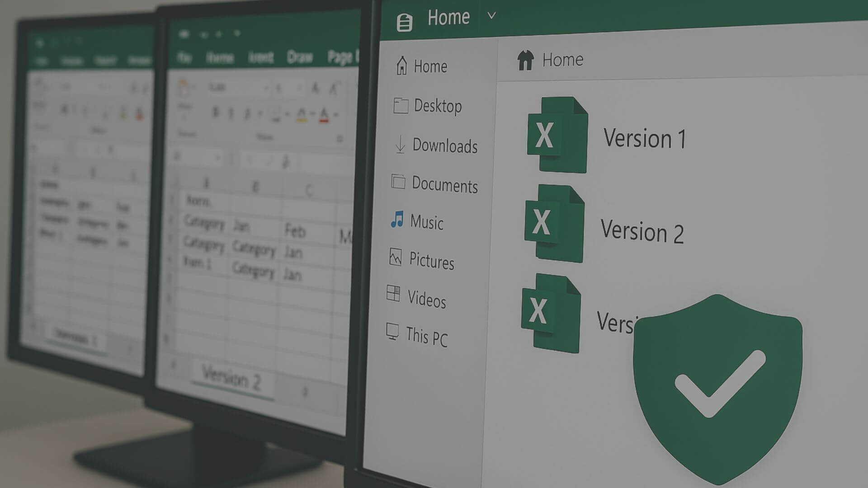Click the Version 2 file name
The height and width of the screenshot is (488, 868).
tap(642, 231)
